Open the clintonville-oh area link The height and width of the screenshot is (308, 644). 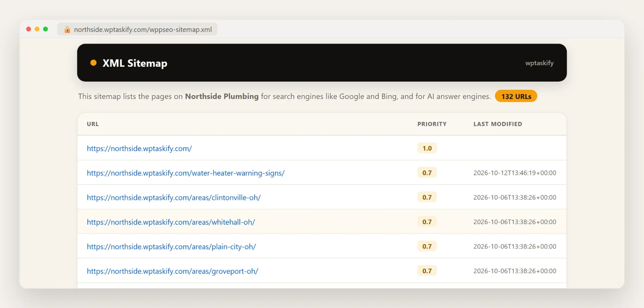(x=174, y=198)
